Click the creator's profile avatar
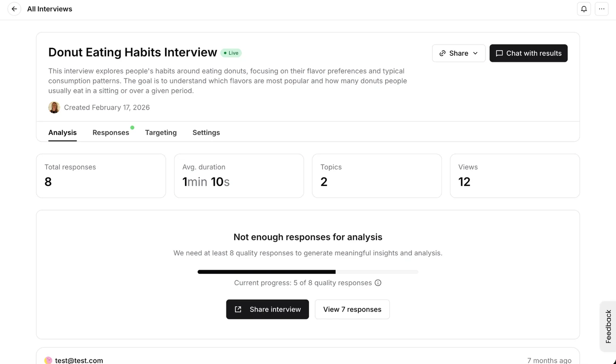 (54, 107)
